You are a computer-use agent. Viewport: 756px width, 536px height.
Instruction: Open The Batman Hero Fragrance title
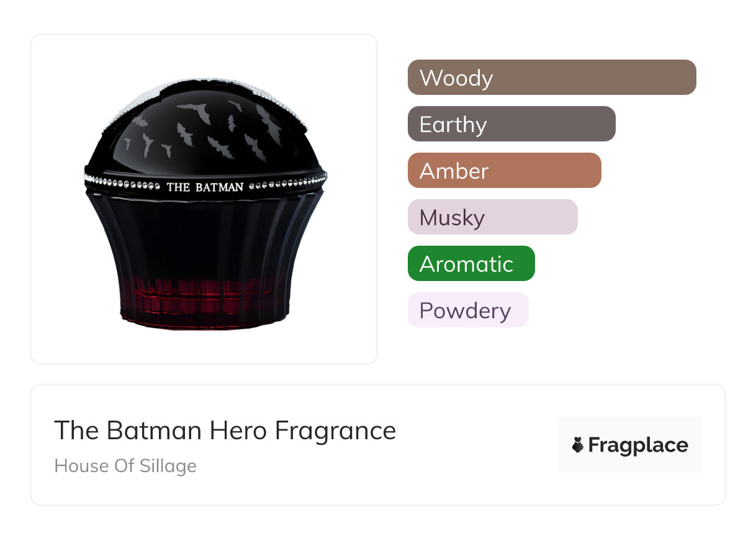(x=225, y=431)
